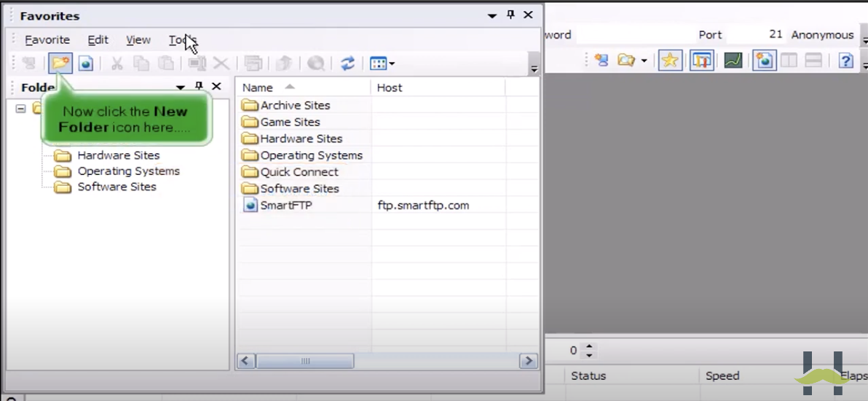Click the local browser folder icon in main toolbar
Screen dimensions: 868x401
pos(626,60)
